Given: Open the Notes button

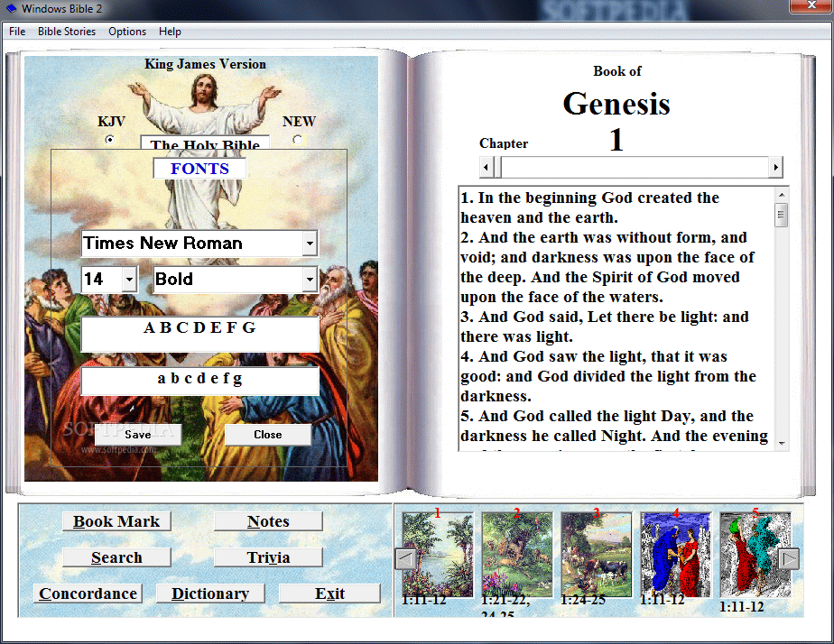Looking at the screenshot, I should pos(268,521).
